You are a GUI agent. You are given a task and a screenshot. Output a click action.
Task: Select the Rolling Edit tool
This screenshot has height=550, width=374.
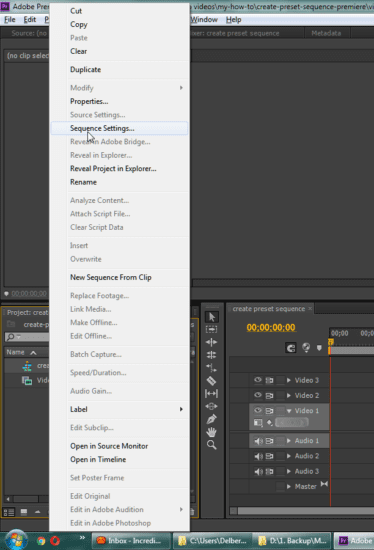pyautogui.click(x=211, y=355)
